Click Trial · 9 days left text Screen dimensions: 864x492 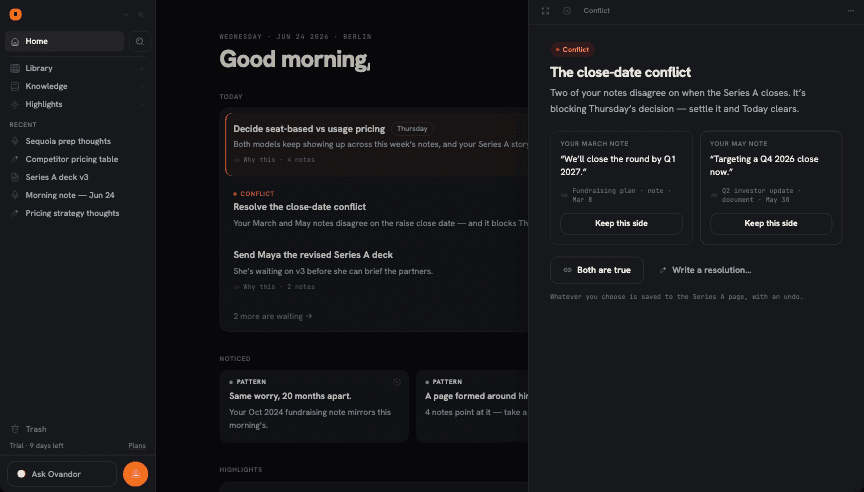(x=36, y=446)
